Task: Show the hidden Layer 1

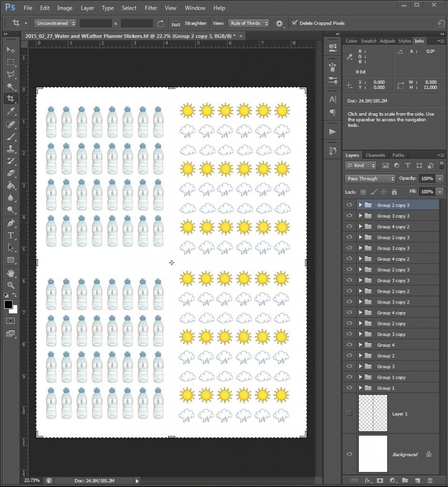Action: click(x=349, y=413)
